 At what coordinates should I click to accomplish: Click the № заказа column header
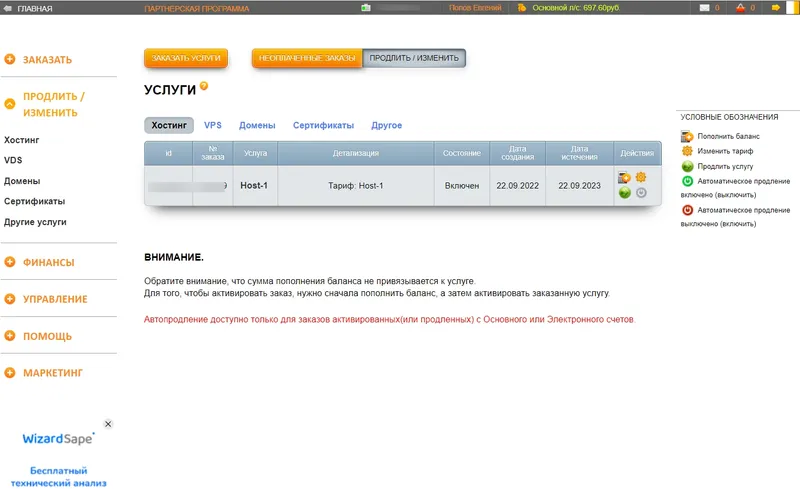point(213,153)
